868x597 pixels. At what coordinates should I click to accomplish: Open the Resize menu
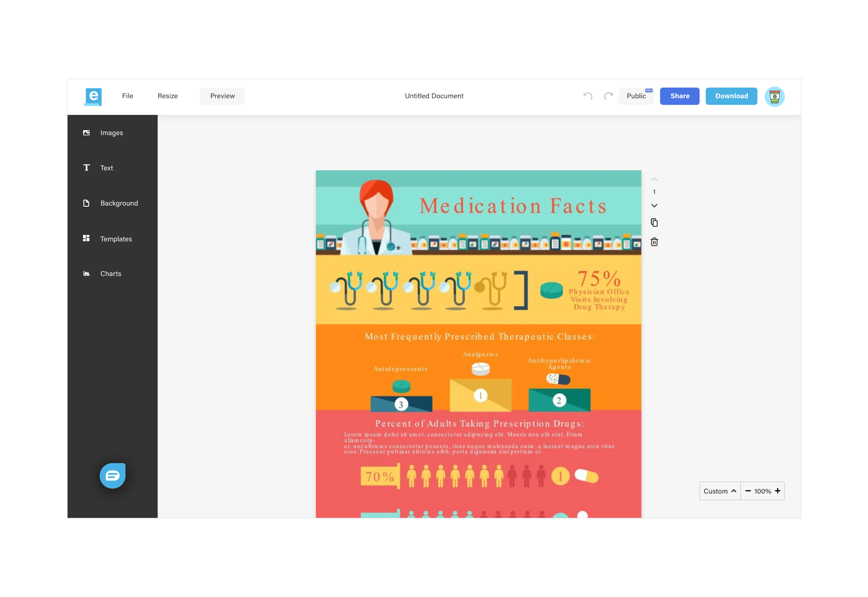[167, 96]
